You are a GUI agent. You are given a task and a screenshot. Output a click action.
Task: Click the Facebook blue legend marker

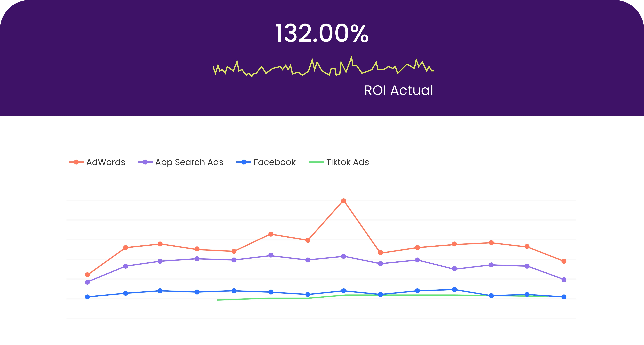(x=244, y=162)
